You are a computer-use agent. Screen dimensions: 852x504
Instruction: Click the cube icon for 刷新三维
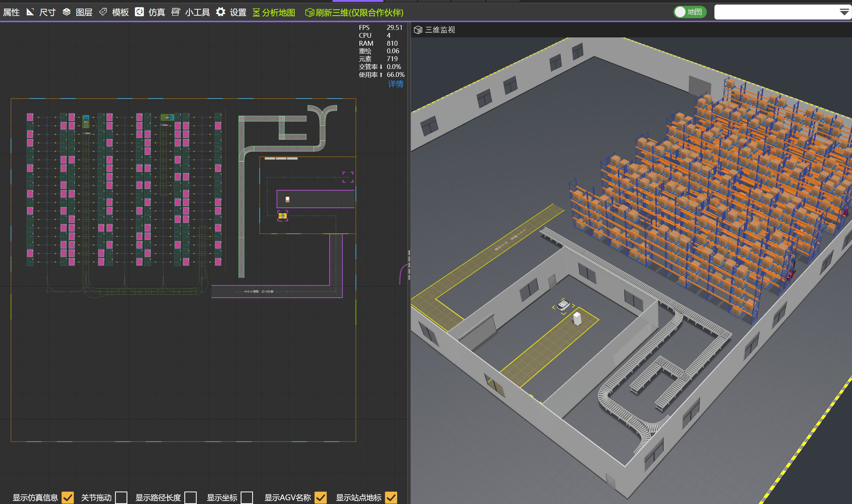click(x=310, y=13)
